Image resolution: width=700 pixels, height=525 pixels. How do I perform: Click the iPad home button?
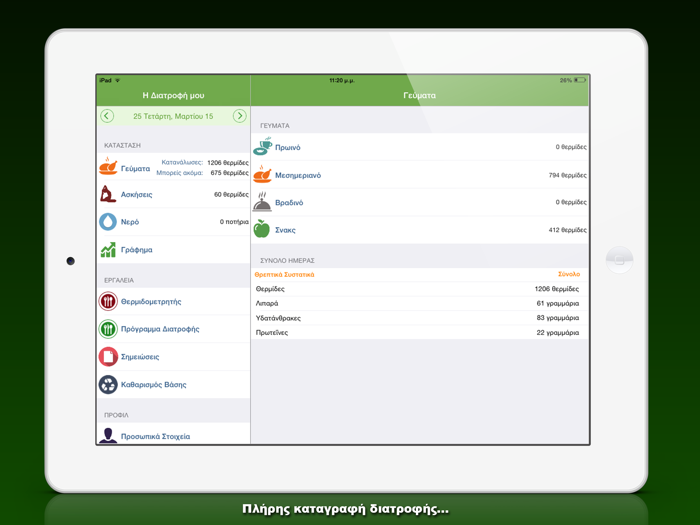point(619,260)
